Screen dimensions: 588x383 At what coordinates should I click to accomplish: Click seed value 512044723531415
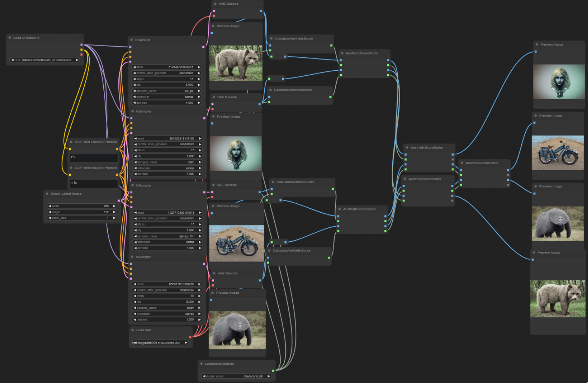click(181, 67)
